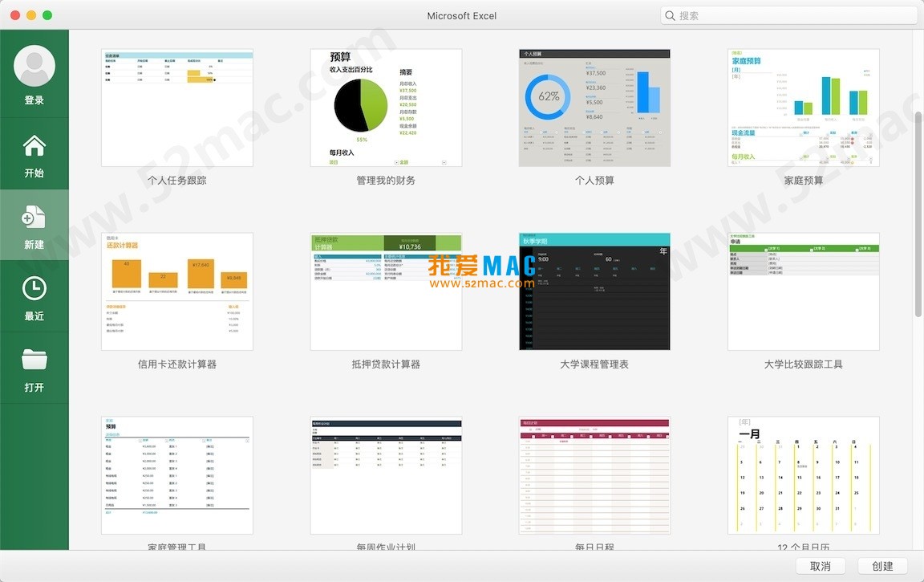Viewport: 924px width, 582px height.
Task: Select the 大学课程管理表 template thumbnail
Action: tap(594, 291)
